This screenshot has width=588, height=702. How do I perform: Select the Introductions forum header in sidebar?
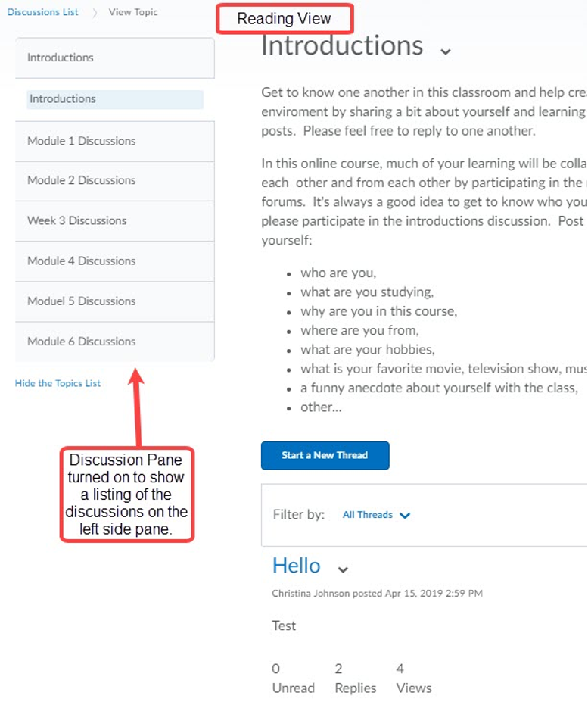click(x=61, y=58)
